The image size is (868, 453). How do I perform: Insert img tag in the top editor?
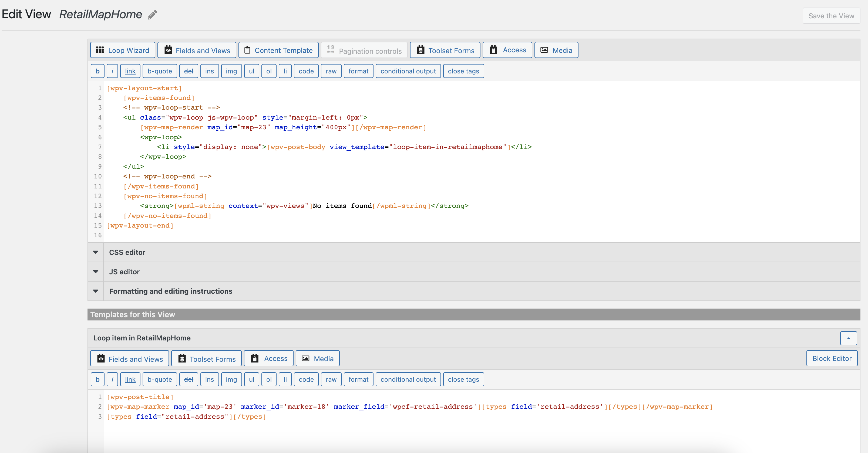(x=231, y=71)
